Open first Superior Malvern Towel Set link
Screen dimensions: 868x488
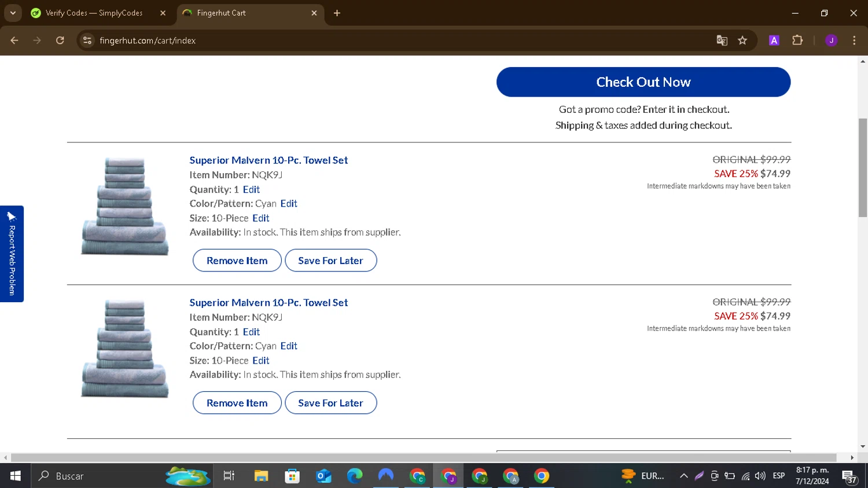tap(269, 160)
